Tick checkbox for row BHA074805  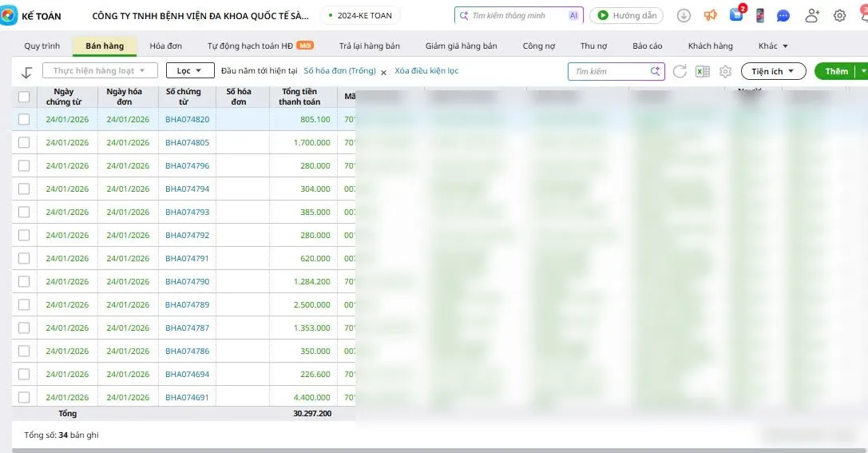[x=24, y=142]
